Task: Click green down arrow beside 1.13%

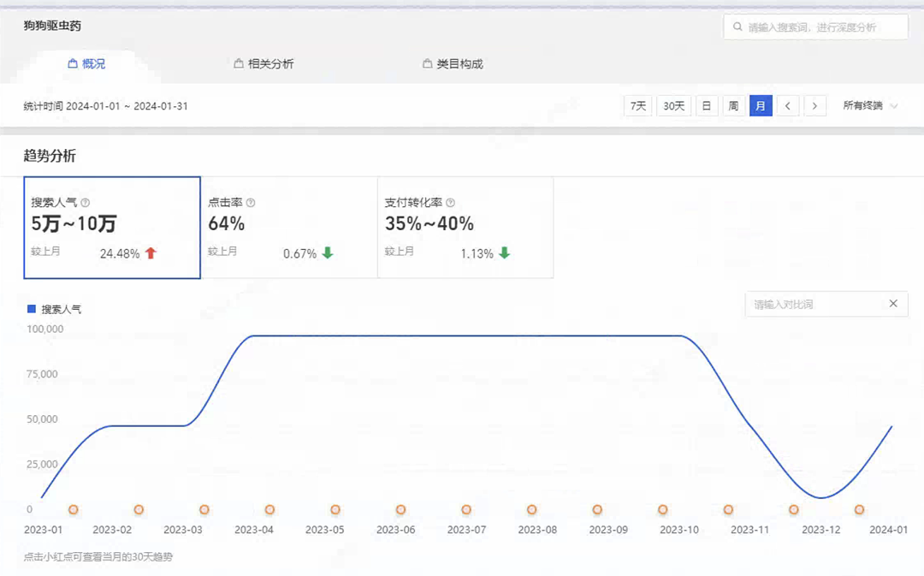Action: [x=505, y=253]
